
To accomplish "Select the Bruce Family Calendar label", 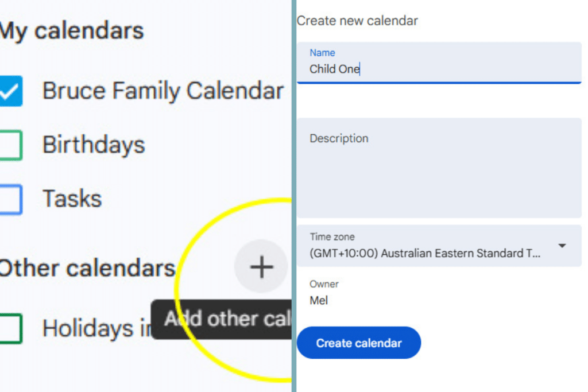I will coord(163,91).
